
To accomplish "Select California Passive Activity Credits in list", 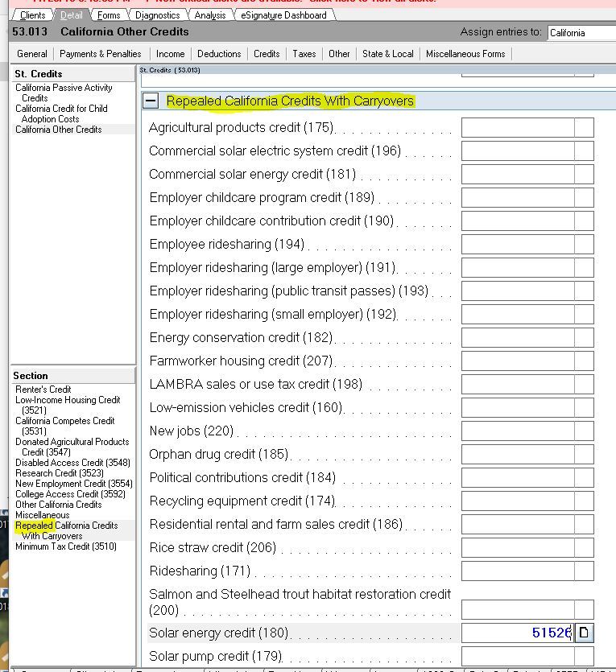I will point(64,93).
